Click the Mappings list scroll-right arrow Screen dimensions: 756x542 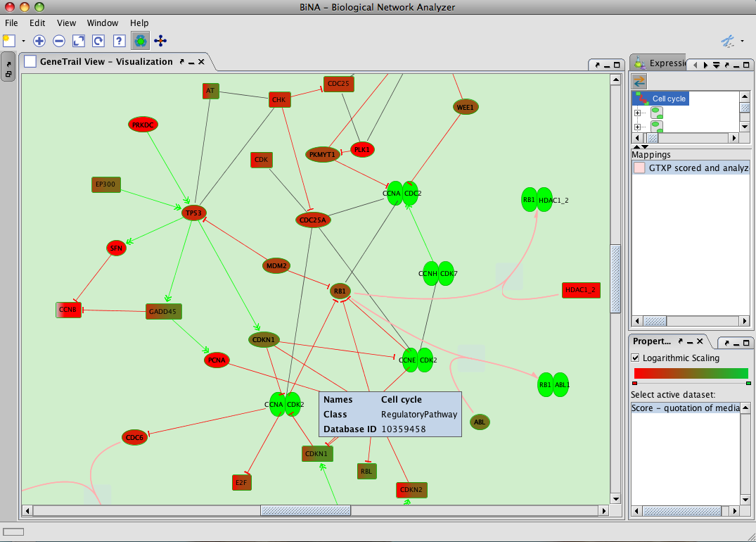click(x=745, y=321)
